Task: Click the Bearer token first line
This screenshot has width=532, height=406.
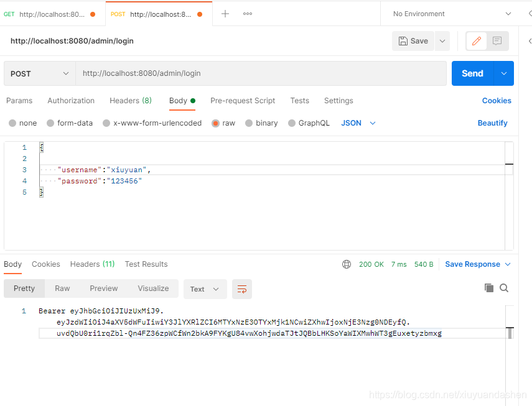Action: click(101, 311)
